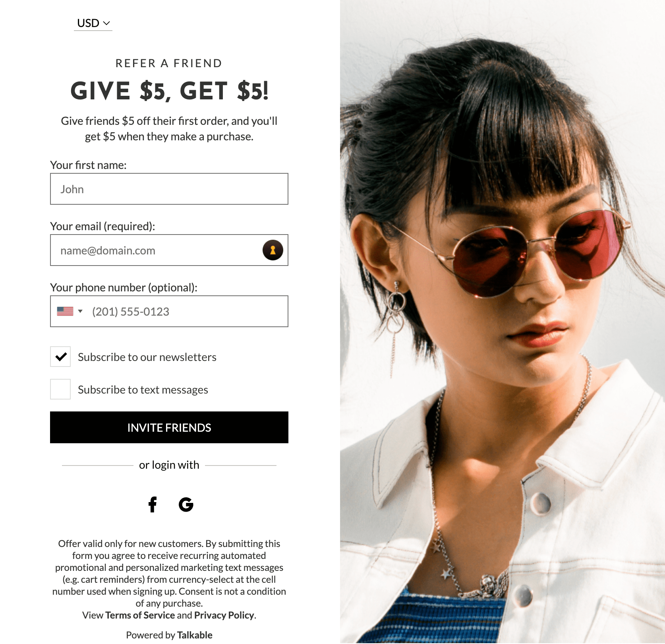Viewport: 665px width, 644px height.
Task: Focus the first name input field
Action: 169,189
